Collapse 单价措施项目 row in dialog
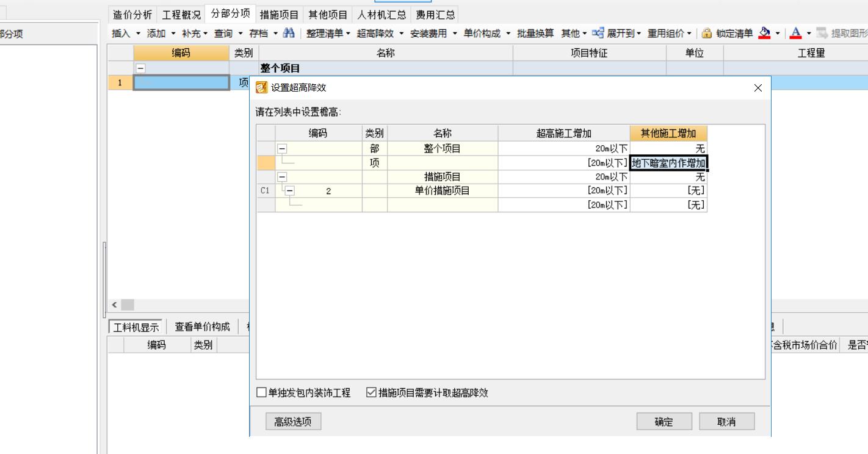The width and height of the screenshot is (868, 454). click(x=290, y=190)
